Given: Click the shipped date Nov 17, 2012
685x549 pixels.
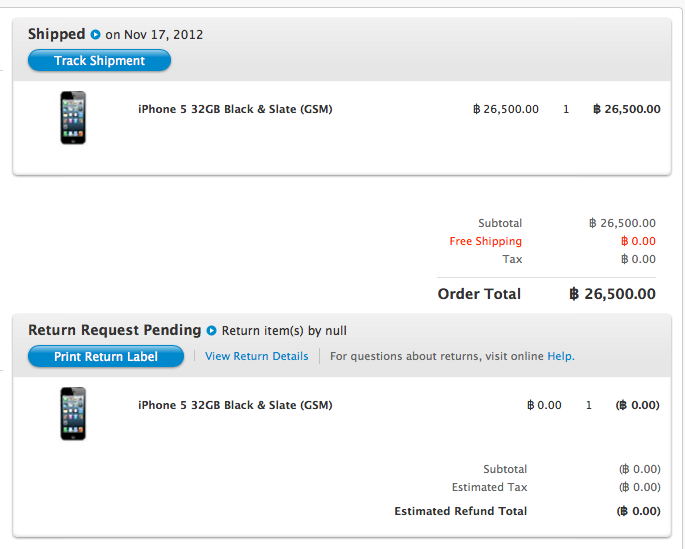Looking at the screenshot, I should coord(163,35).
